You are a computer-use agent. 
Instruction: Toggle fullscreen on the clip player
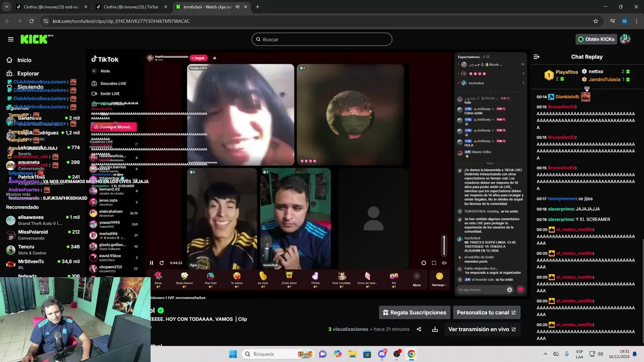(x=434, y=263)
